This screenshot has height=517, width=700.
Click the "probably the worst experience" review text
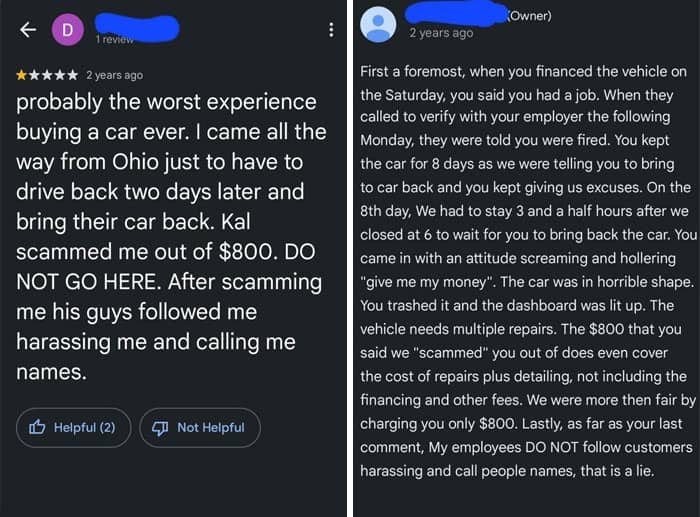click(x=166, y=102)
